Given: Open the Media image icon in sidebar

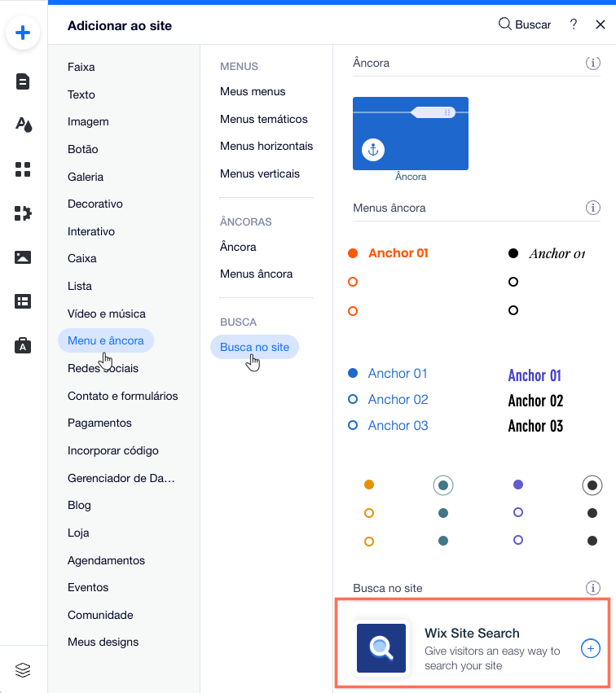Looking at the screenshot, I should (x=23, y=257).
